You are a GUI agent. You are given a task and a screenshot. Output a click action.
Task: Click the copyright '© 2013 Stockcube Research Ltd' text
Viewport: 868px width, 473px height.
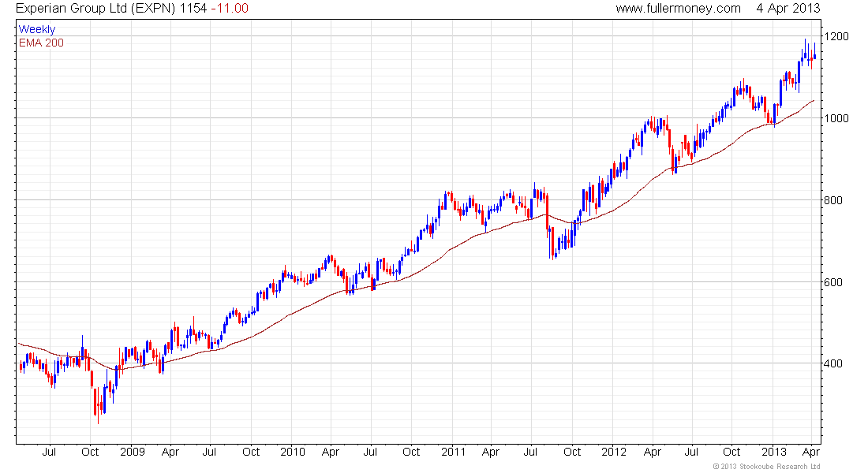point(767,467)
